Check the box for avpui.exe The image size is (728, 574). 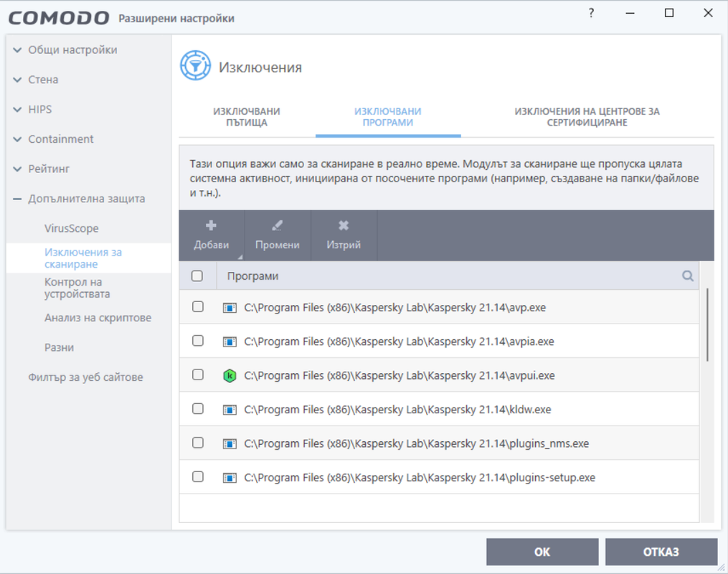[198, 375]
